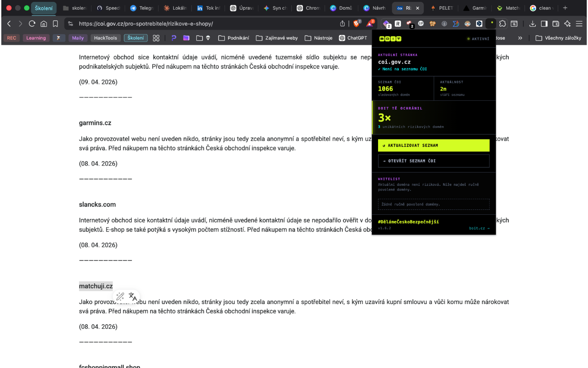This screenshot has height=368, width=588.
Task: Open the REC bookmark
Action: pos(11,38)
